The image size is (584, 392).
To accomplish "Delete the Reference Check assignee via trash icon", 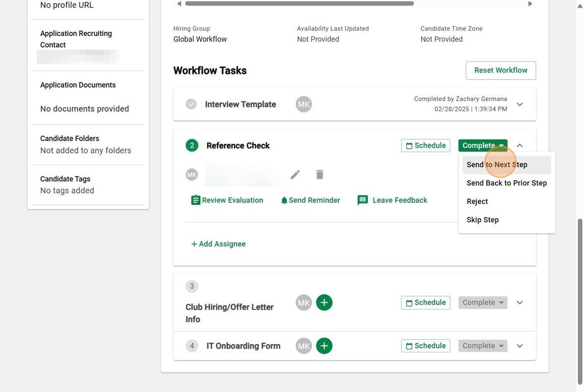I will (320, 175).
